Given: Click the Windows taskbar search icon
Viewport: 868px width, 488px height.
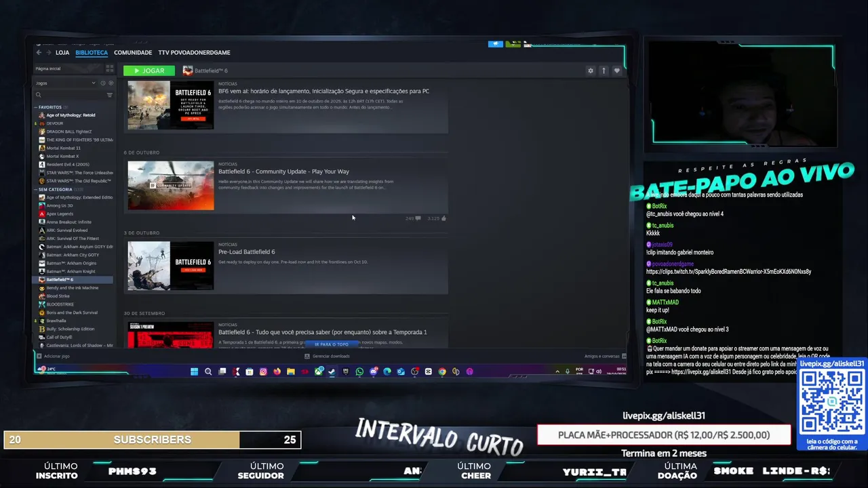Looking at the screenshot, I should point(208,371).
